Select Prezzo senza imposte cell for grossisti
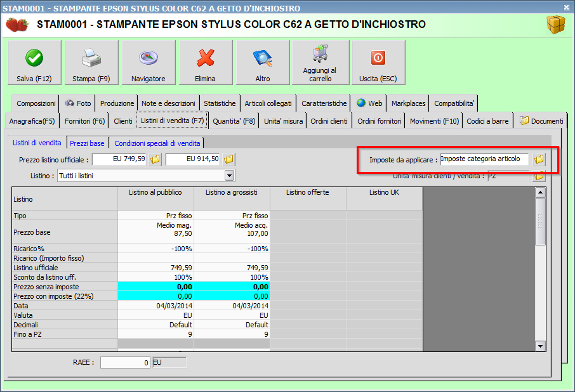 click(232, 287)
